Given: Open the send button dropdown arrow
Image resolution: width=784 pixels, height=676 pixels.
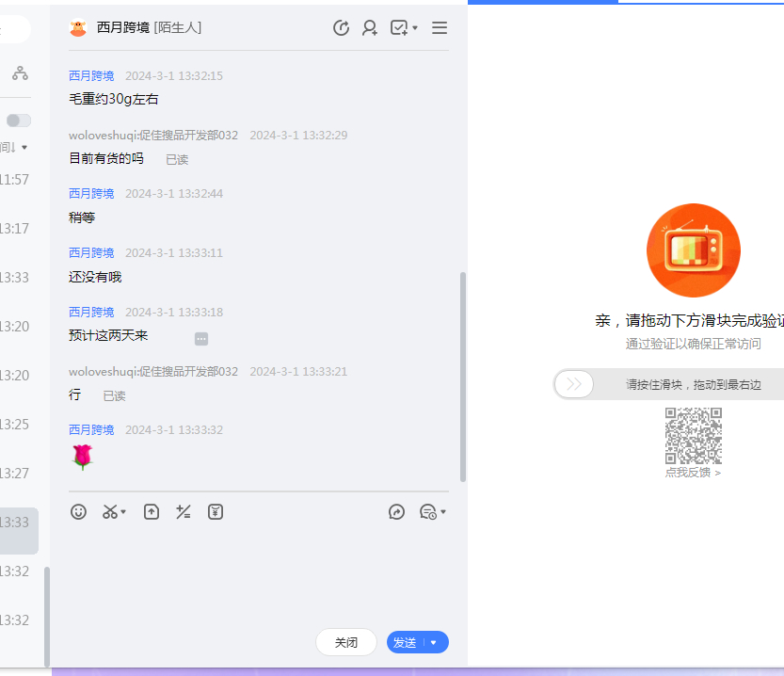Looking at the screenshot, I should pos(434,643).
